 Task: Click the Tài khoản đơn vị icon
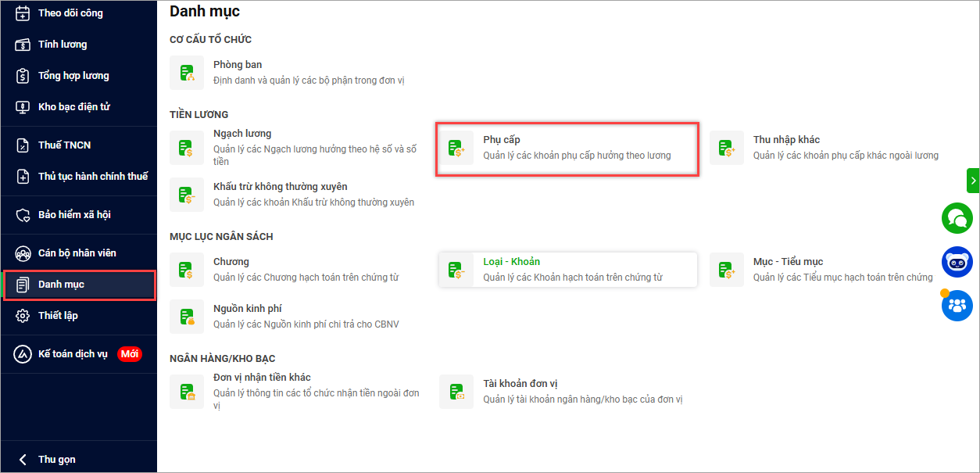click(x=456, y=392)
